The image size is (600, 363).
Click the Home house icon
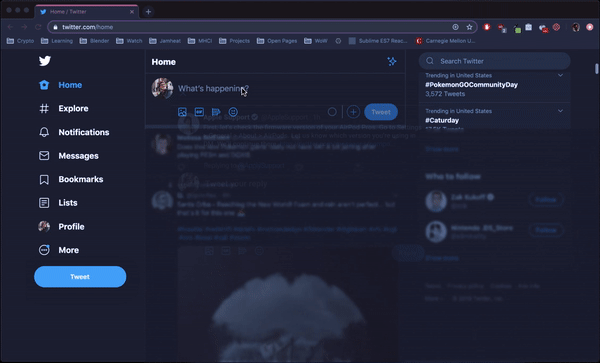tap(44, 85)
